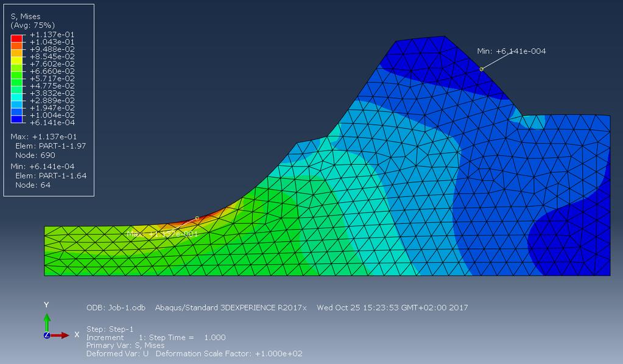Viewport: 623px width, 364px height.
Task: Click 'Node: 64' in the legend
Action: 33,185
